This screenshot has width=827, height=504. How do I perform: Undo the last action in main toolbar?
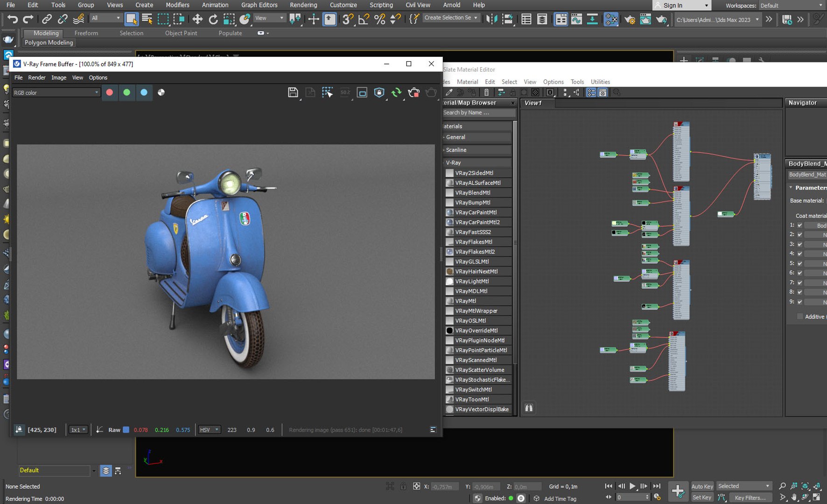[x=13, y=19]
